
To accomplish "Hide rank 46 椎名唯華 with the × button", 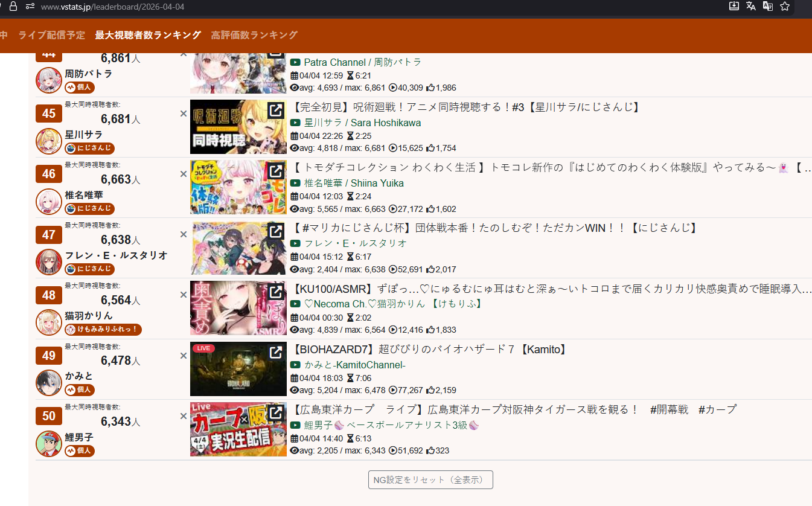I will point(184,174).
